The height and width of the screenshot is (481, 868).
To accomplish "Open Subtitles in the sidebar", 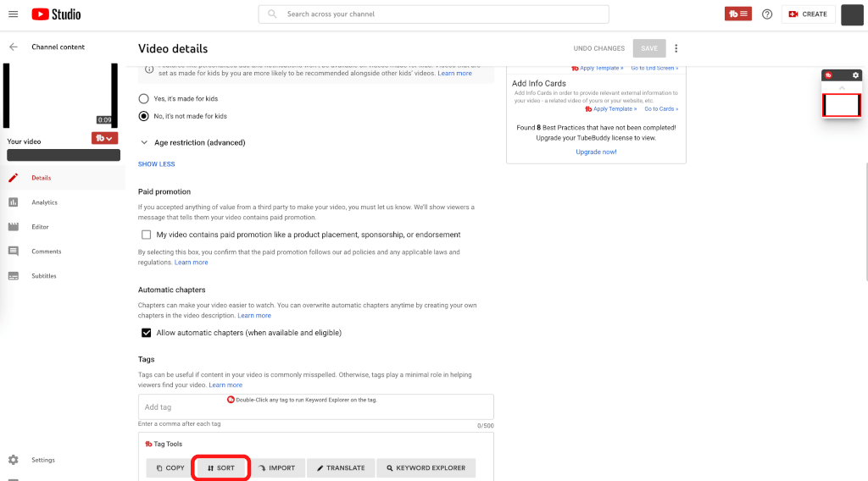I will click(44, 276).
